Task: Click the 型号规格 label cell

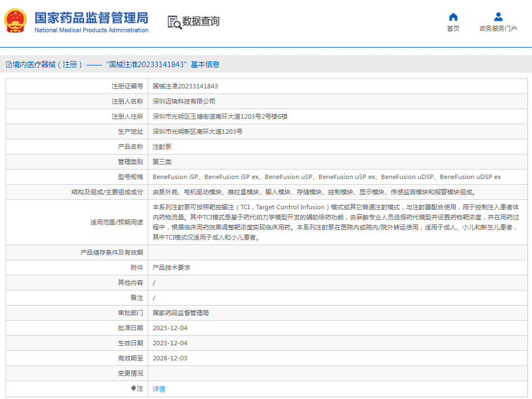Action: [77, 177]
